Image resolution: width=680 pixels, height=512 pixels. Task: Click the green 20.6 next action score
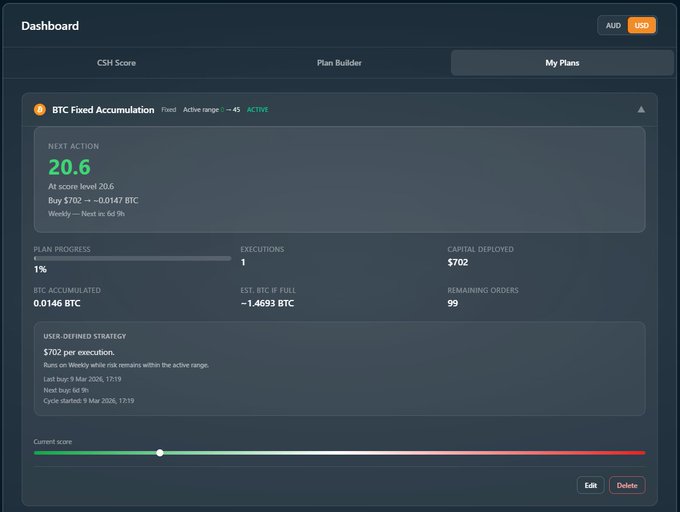point(69,168)
